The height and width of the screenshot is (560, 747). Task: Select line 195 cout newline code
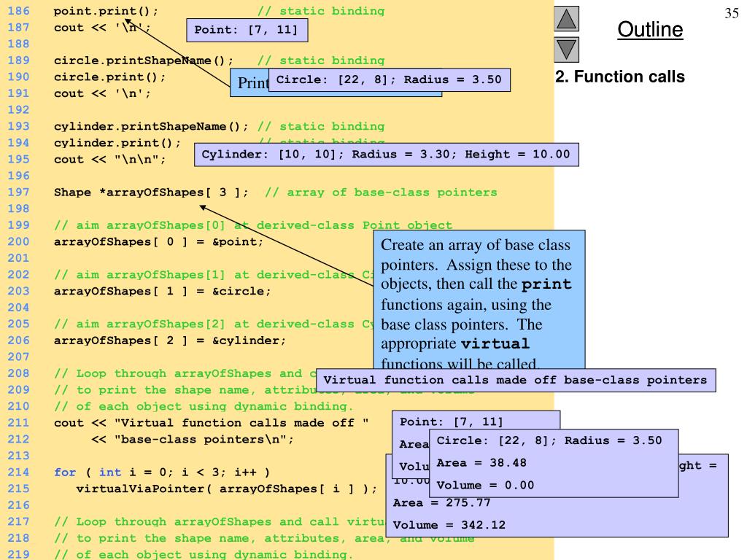coord(109,160)
